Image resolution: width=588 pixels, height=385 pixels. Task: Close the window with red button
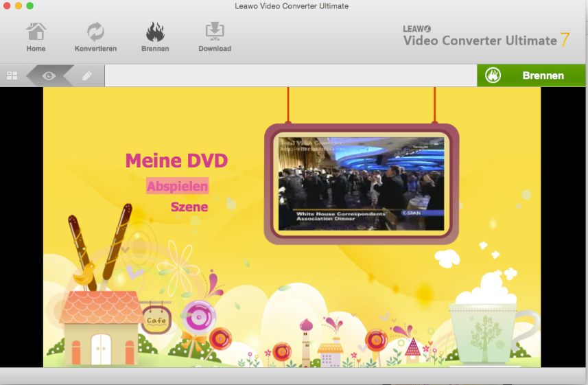pos(7,5)
